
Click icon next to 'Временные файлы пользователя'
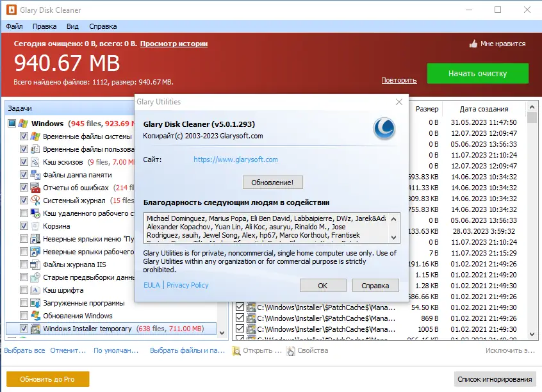(35, 149)
